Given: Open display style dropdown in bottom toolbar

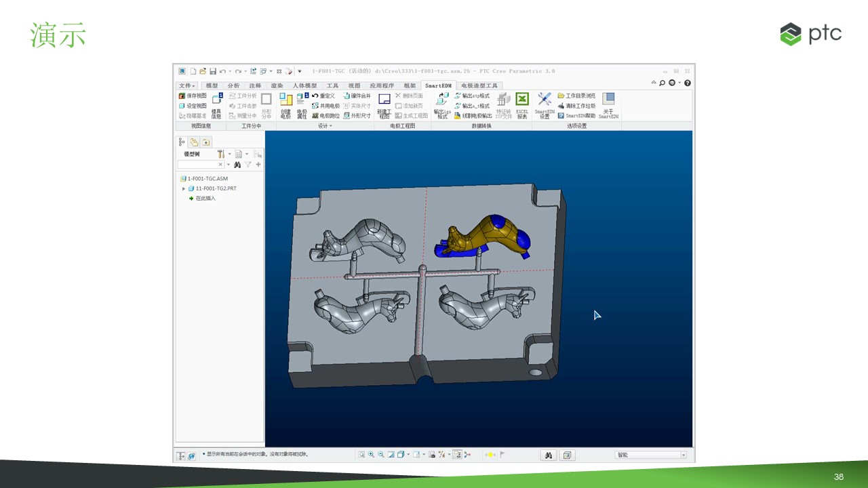Looking at the screenshot, I should tap(408, 455).
